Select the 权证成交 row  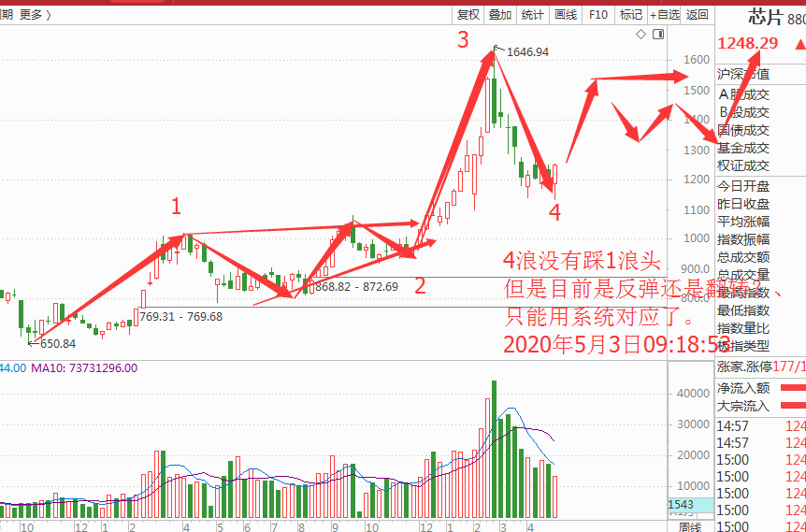tap(743, 165)
